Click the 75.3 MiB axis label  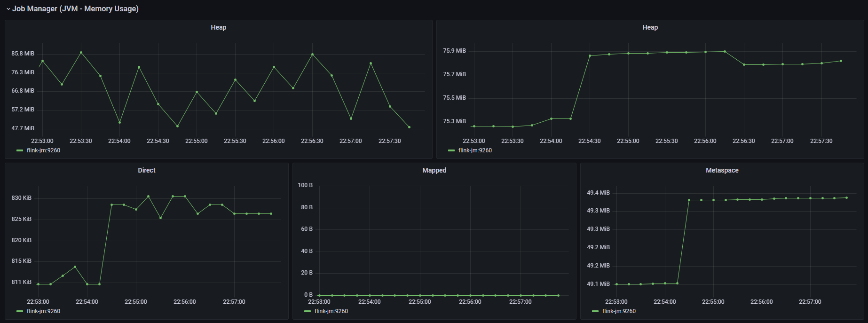click(x=455, y=121)
